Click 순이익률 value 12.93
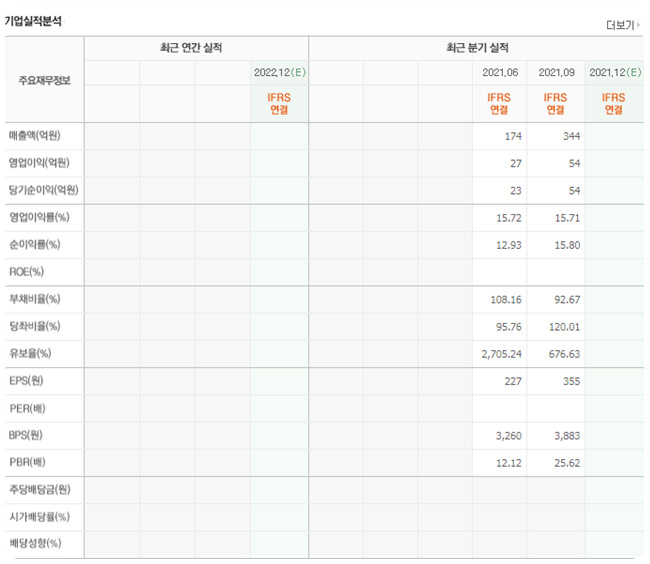 point(509,245)
